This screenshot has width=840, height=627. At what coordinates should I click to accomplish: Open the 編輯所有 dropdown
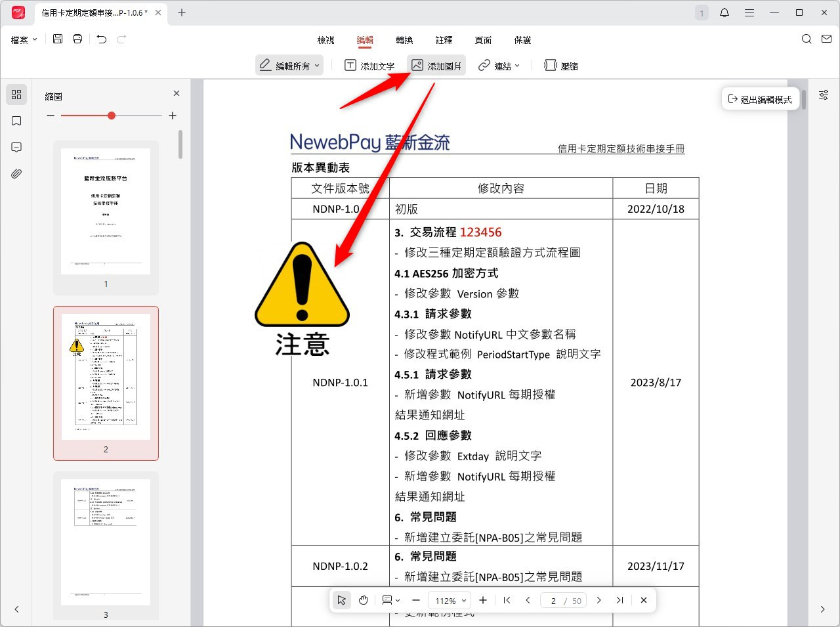(289, 66)
